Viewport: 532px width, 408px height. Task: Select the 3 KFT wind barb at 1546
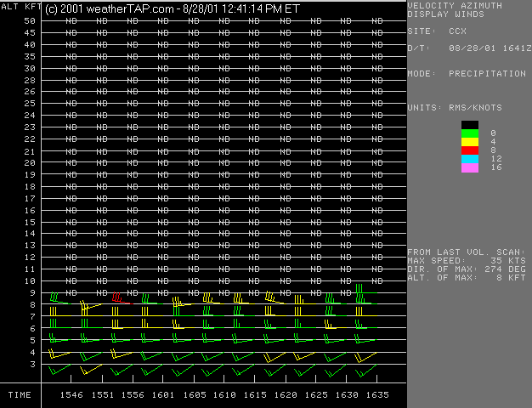(x=58, y=371)
